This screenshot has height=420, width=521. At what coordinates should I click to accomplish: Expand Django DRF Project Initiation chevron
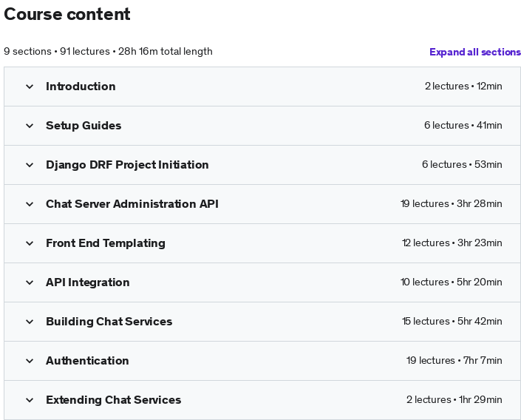pos(30,165)
